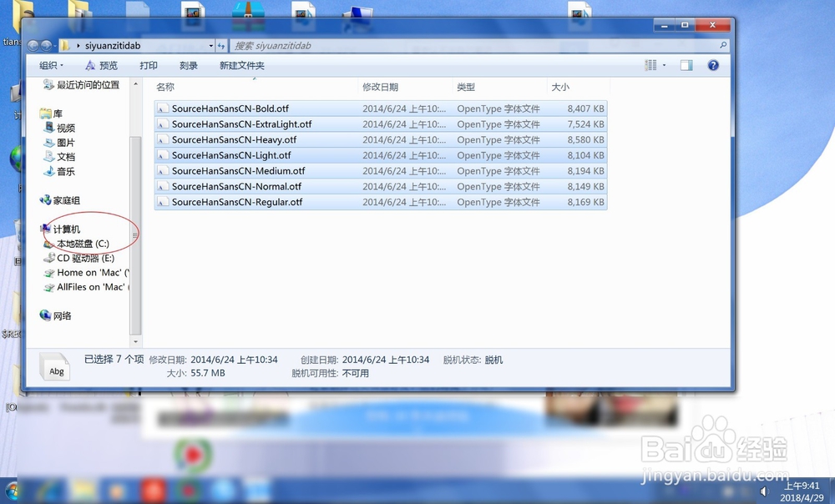The height and width of the screenshot is (504, 835).
Task: Click the folder icon in address bar
Action: [x=64, y=46]
